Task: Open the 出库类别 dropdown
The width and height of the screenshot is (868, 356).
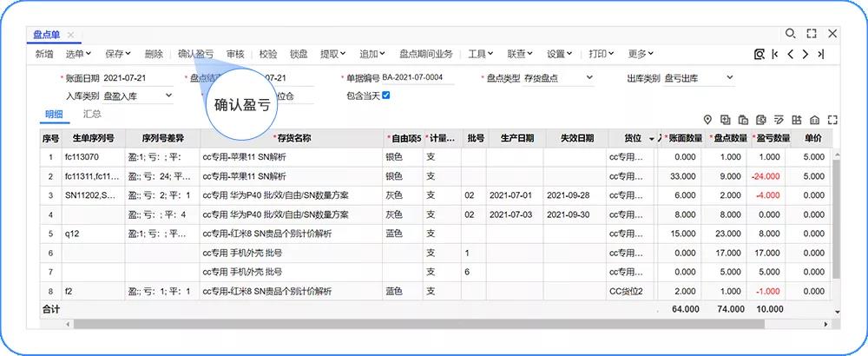Action: tap(729, 78)
